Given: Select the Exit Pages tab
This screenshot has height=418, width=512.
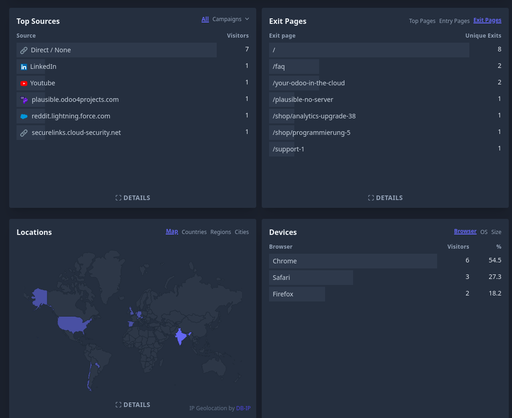Looking at the screenshot, I should coord(487,20).
